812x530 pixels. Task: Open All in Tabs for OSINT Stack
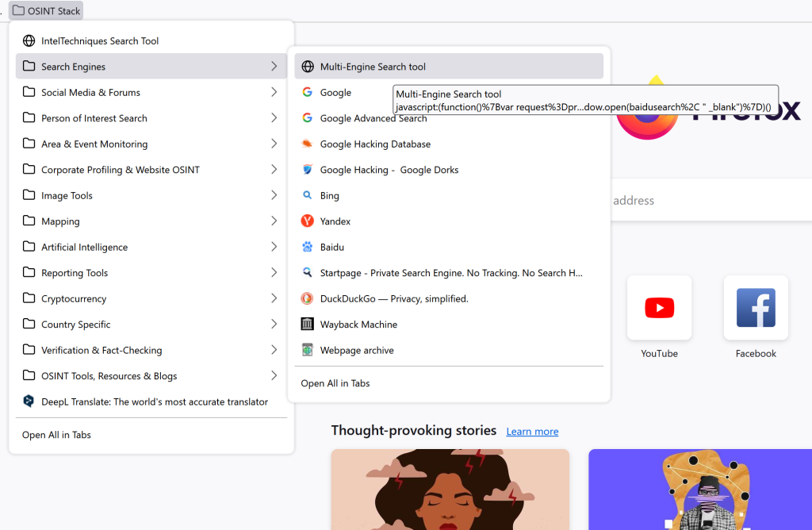151,435
